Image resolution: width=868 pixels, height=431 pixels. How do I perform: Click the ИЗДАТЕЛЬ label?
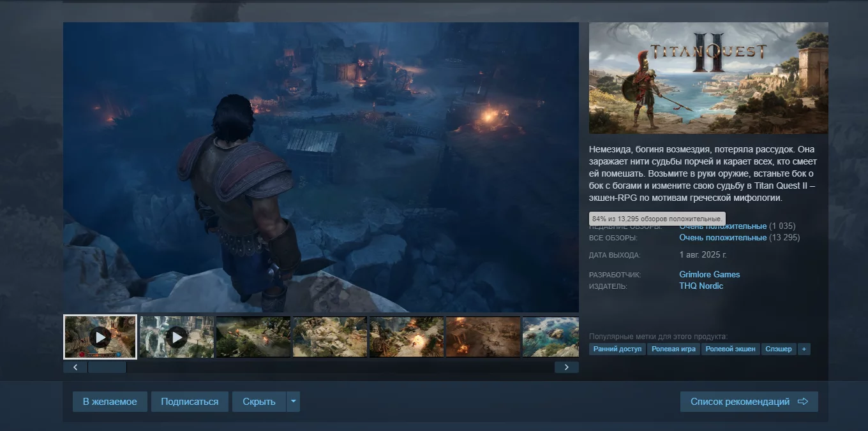click(608, 287)
